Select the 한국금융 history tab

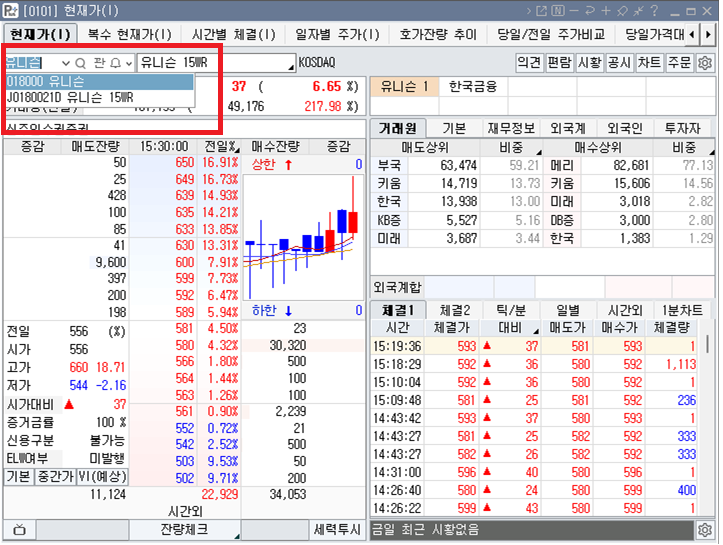473,86
